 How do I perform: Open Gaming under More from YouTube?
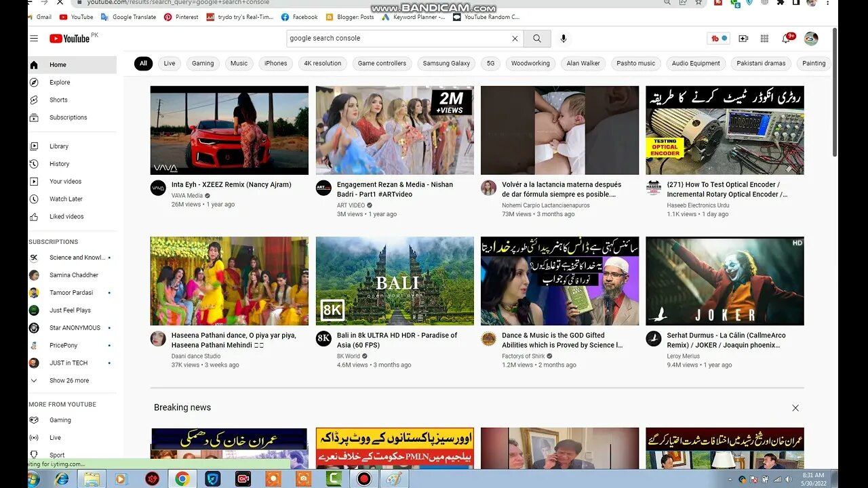pos(72,420)
